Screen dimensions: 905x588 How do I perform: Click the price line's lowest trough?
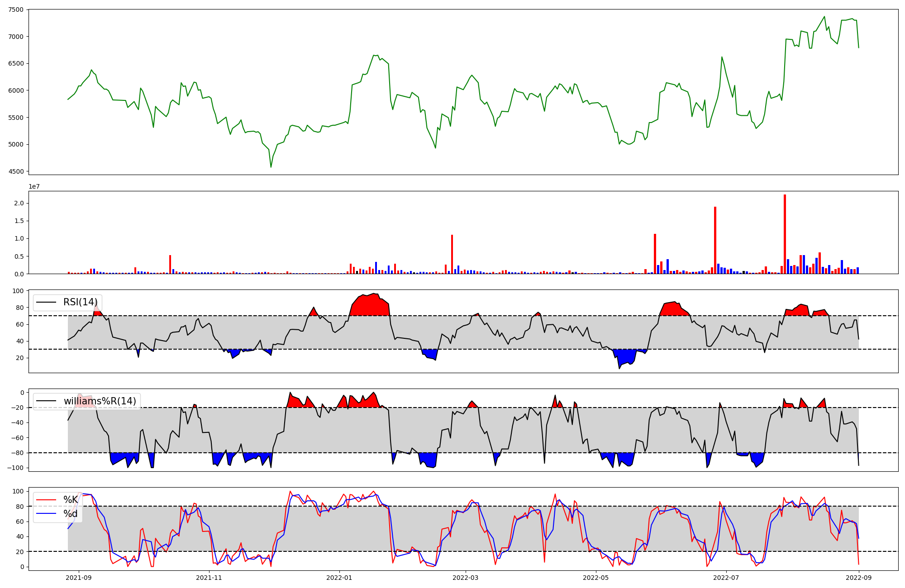point(271,167)
